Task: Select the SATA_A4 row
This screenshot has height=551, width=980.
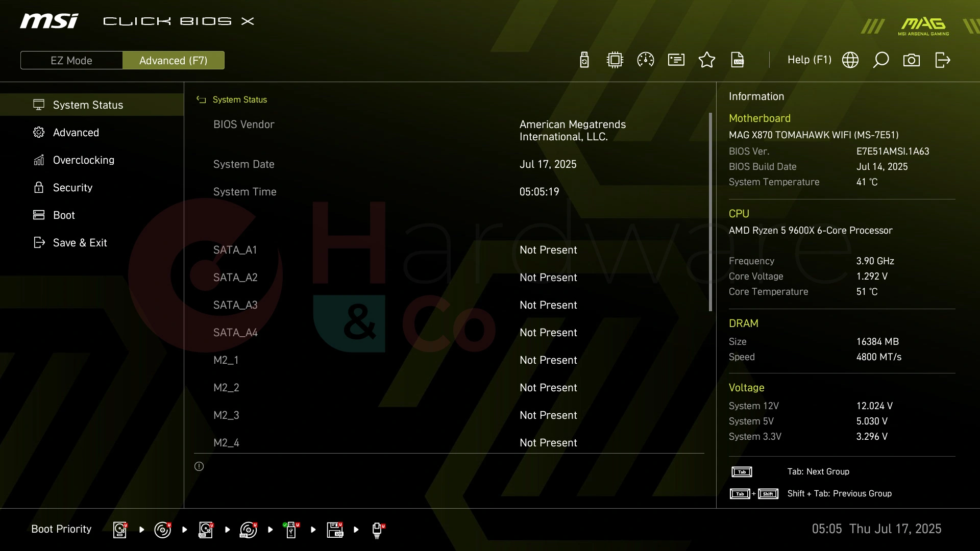Action: [449, 333]
